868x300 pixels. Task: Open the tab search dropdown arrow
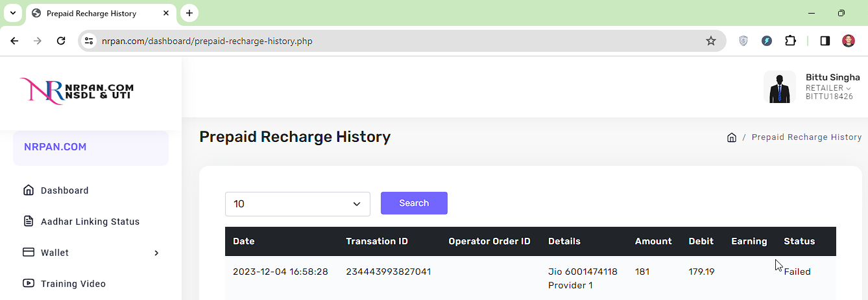[x=12, y=13]
